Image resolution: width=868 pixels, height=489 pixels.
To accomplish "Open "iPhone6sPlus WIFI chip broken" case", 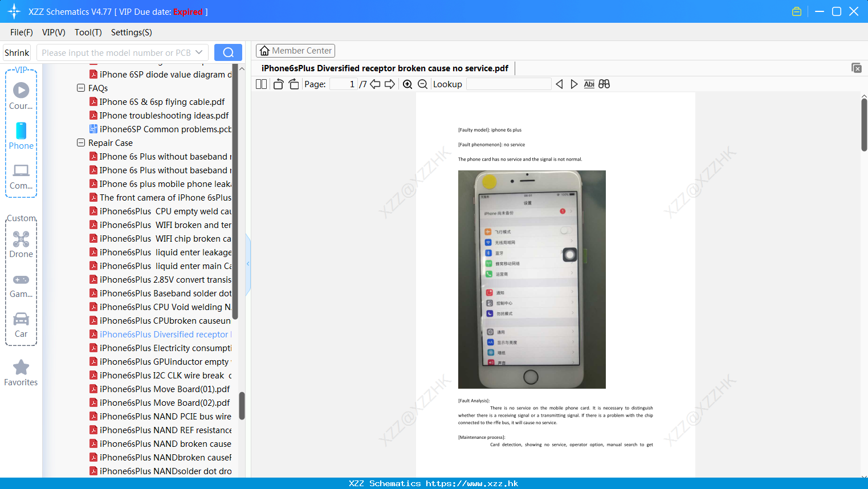I will pyautogui.click(x=161, y=239).
